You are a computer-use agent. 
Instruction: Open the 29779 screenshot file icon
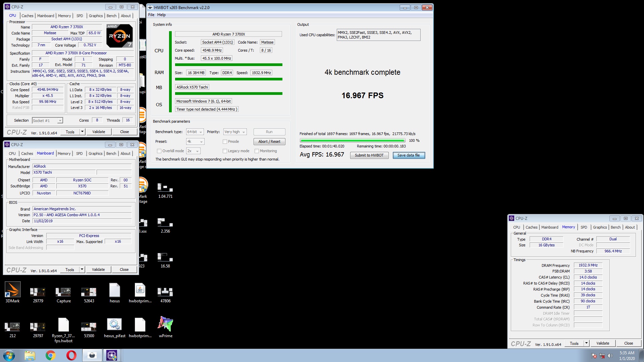[x=38, y=293]
